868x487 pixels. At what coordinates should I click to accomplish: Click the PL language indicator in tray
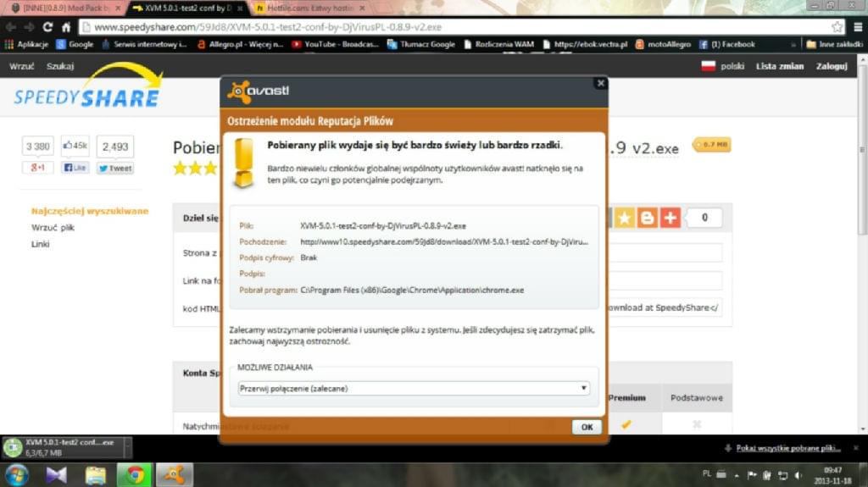pos(706,473)
